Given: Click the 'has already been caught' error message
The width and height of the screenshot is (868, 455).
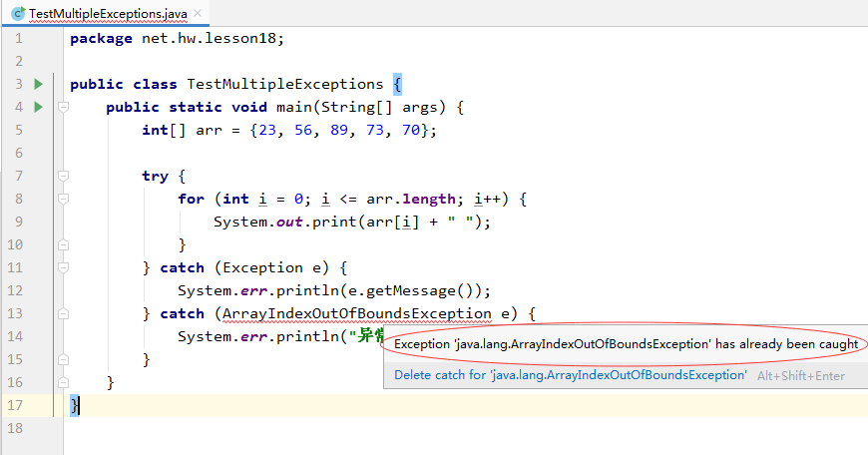Looking at the screenshot, I should (x=626, y=344).
